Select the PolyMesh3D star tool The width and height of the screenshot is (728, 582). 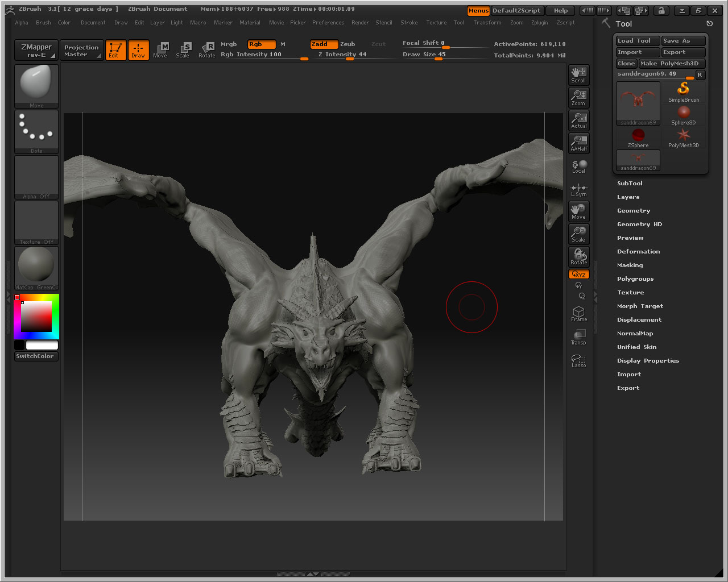click(x=684, y=138)
